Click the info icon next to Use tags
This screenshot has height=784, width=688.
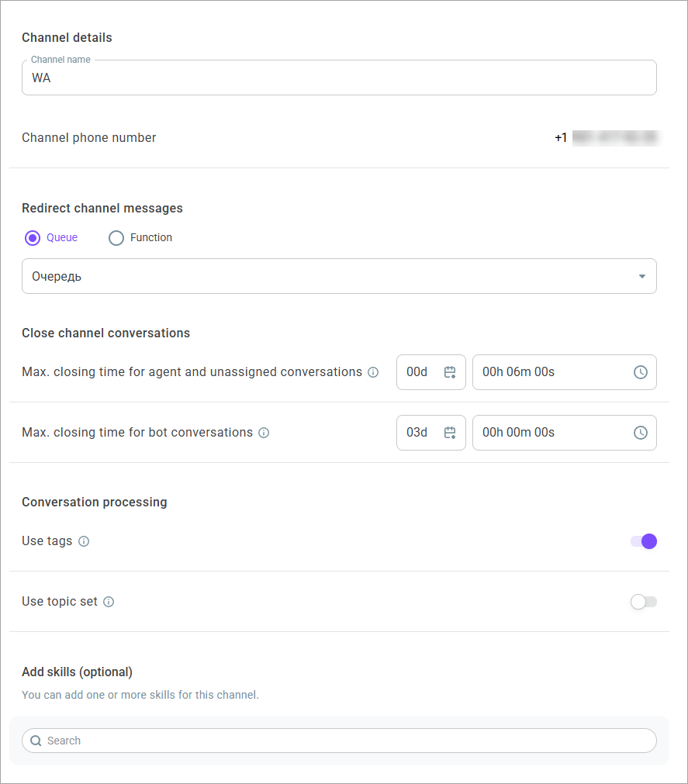click(x=82, y=541)
